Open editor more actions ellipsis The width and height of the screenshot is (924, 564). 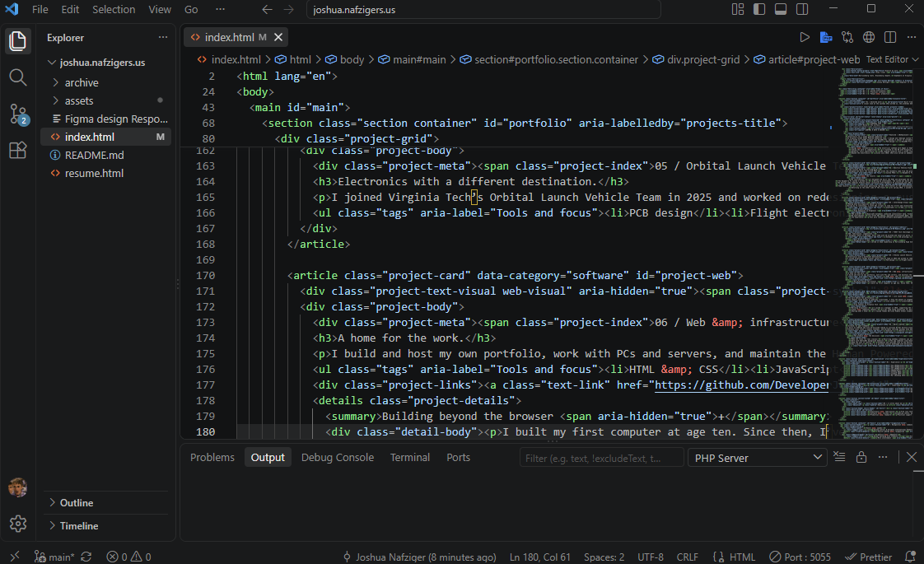coord(912,37)
